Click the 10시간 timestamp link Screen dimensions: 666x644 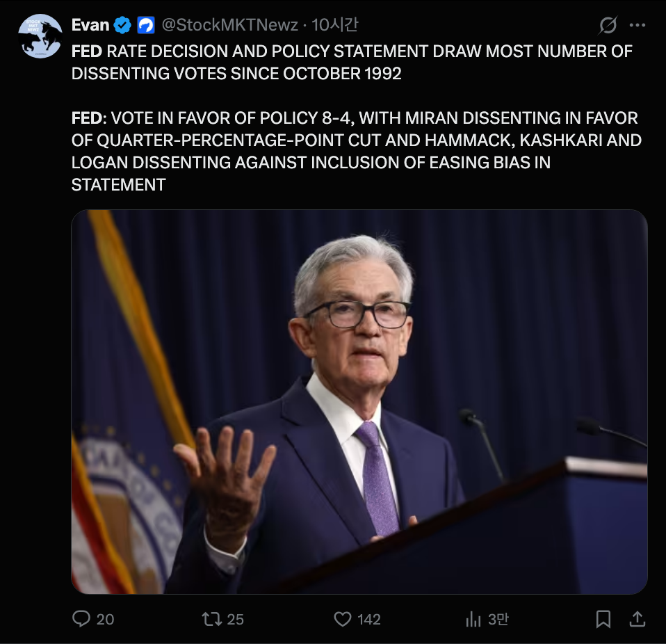click(335, 26)
